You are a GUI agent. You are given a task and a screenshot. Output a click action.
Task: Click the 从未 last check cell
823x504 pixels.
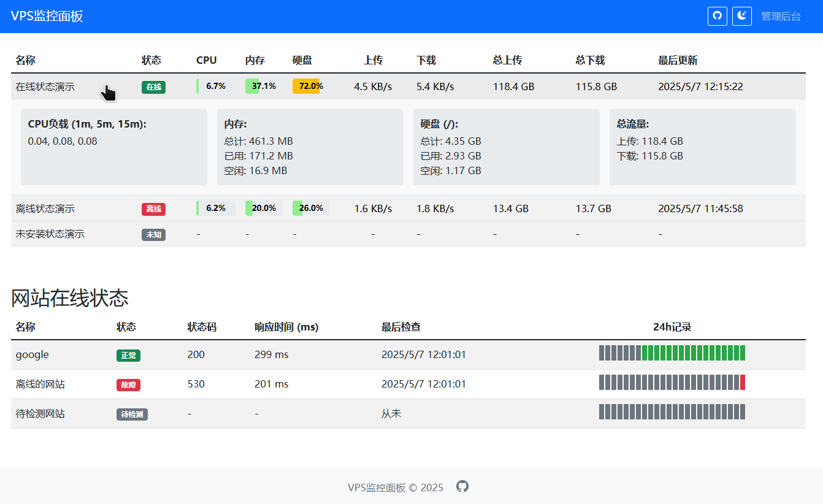(391, 414)
